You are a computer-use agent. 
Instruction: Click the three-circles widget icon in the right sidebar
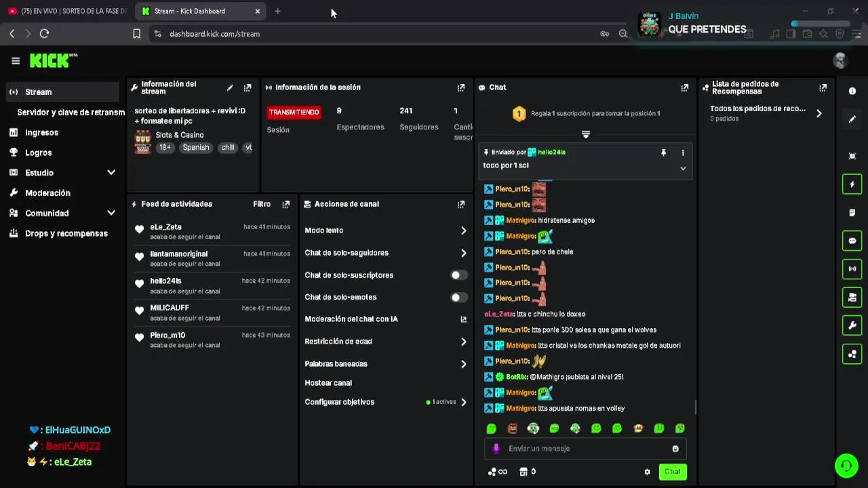(x=852, y=354)
